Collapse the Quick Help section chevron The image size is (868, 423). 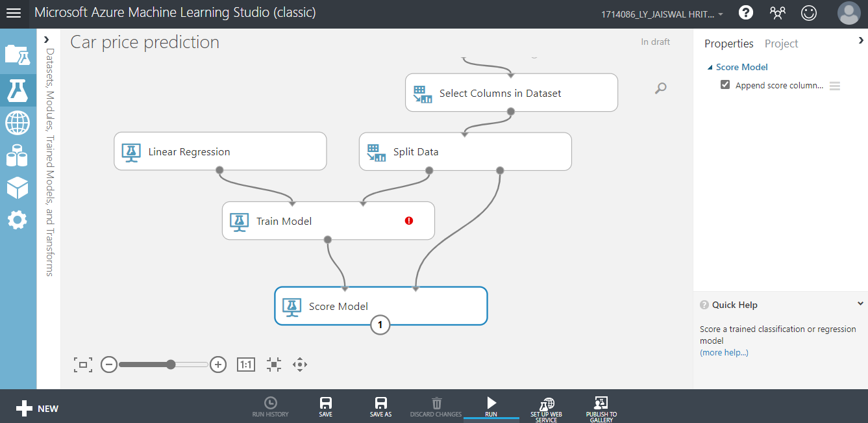(x=860, y=304)
